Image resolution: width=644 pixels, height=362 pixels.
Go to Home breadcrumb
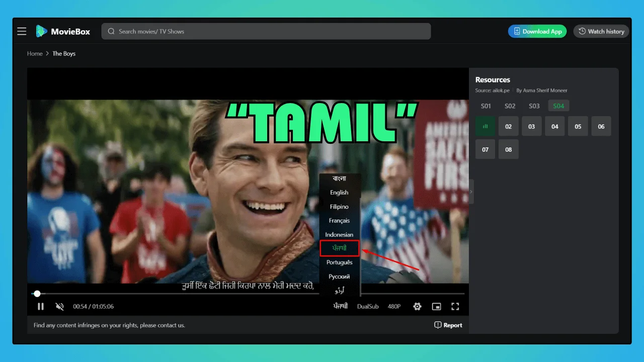(35, 54)
